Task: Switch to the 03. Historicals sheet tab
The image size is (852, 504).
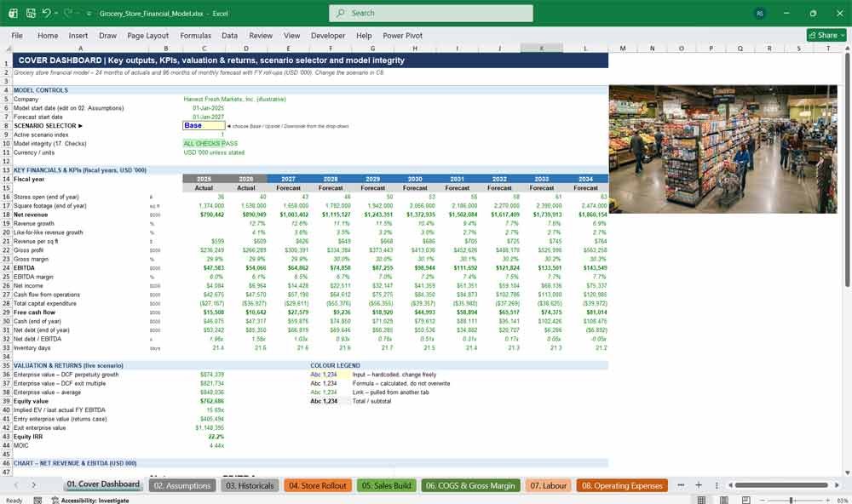Action: tap(250, 485)
